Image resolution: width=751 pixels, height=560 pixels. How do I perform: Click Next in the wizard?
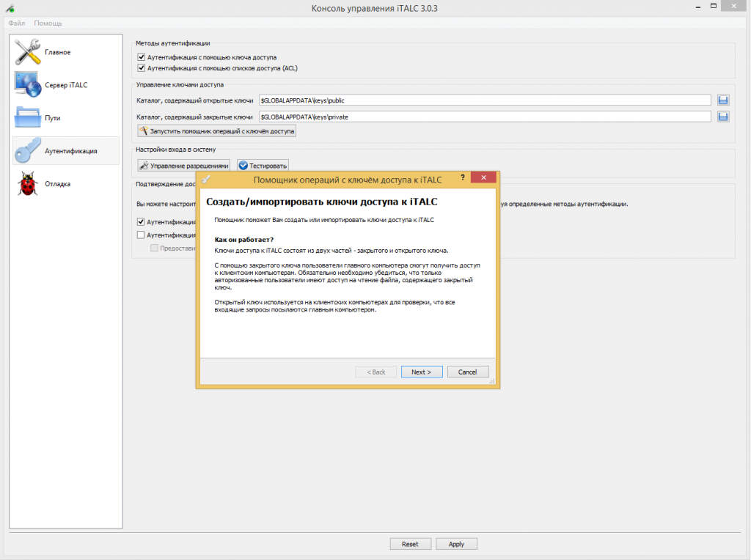coord(422,372)
